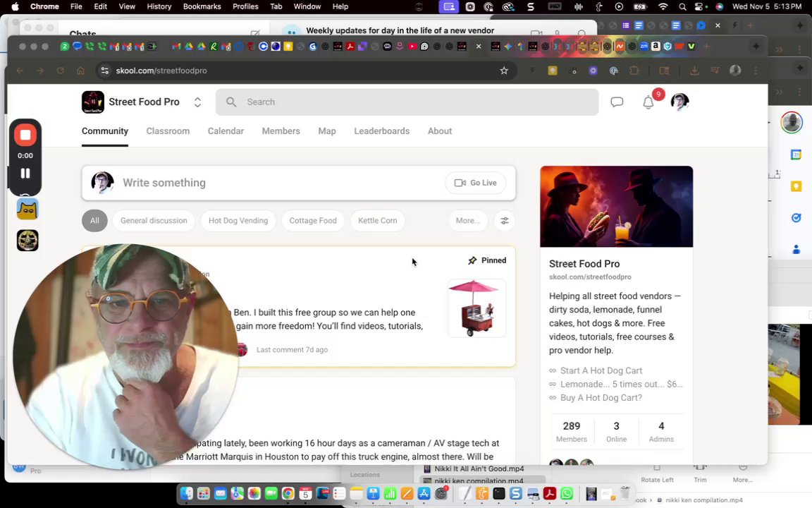Screen dimensions: 812x508
Task: Open the Wi-Fi status menu
Action: point(663,7)
